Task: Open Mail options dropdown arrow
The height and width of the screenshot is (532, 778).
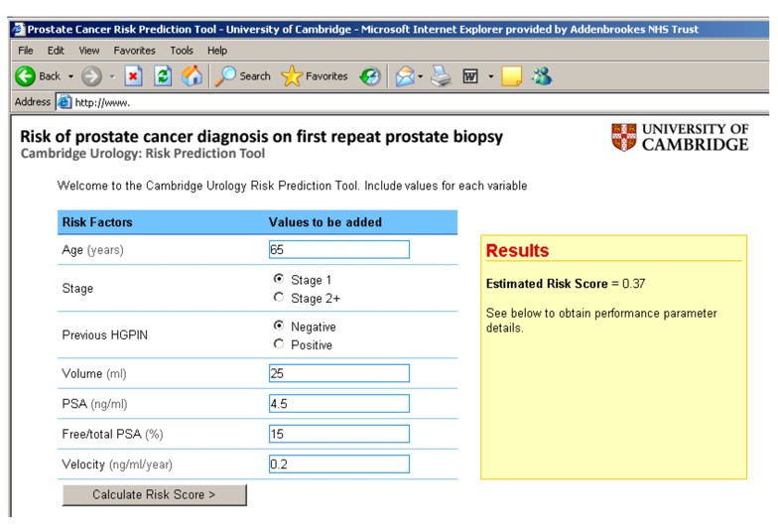Action: (421, 76)
